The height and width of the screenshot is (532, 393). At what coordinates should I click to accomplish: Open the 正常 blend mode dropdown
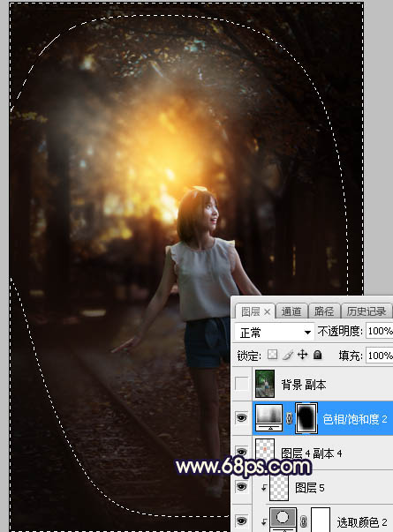pyautogui.click(x=274, y=332)
